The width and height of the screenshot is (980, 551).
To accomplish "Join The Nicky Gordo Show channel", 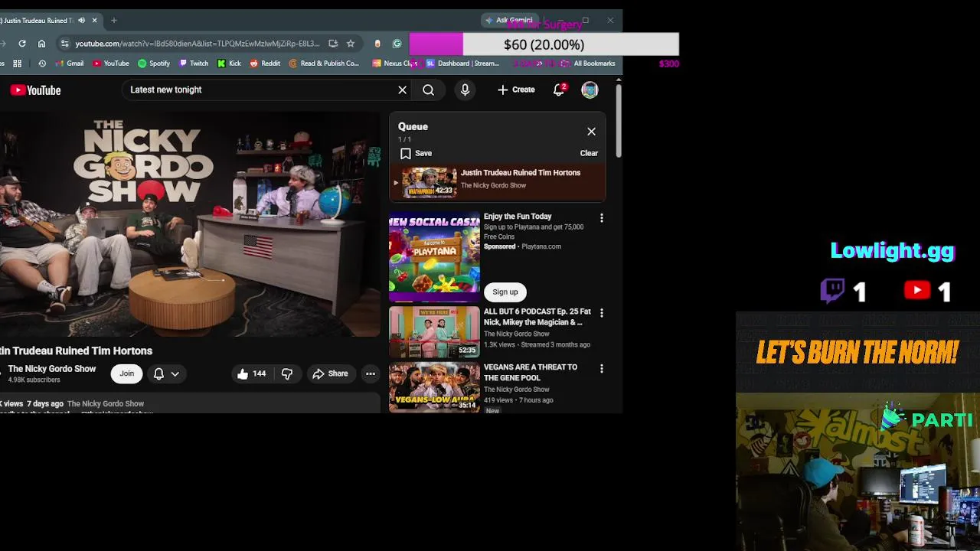I will point(126,373).
